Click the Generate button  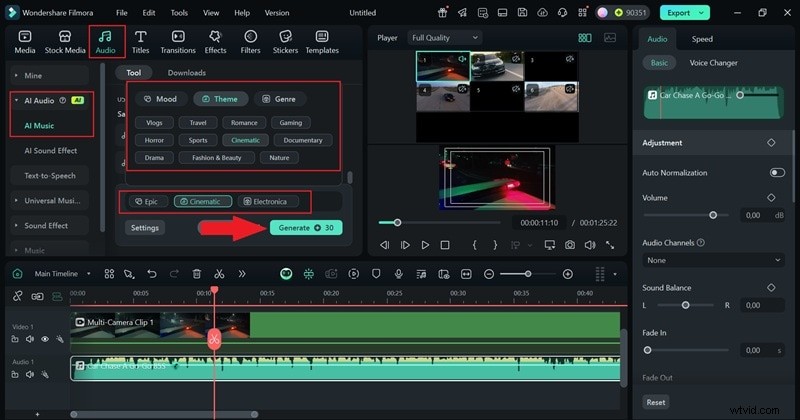click(306, 227)
